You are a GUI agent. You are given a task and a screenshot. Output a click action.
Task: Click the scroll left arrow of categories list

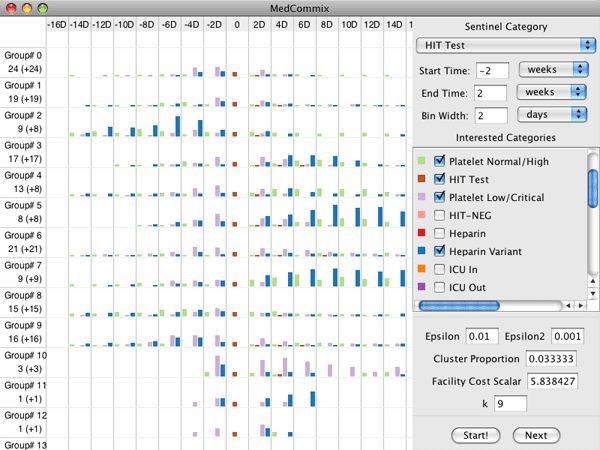pyautogui.click(x=568, y=305)
